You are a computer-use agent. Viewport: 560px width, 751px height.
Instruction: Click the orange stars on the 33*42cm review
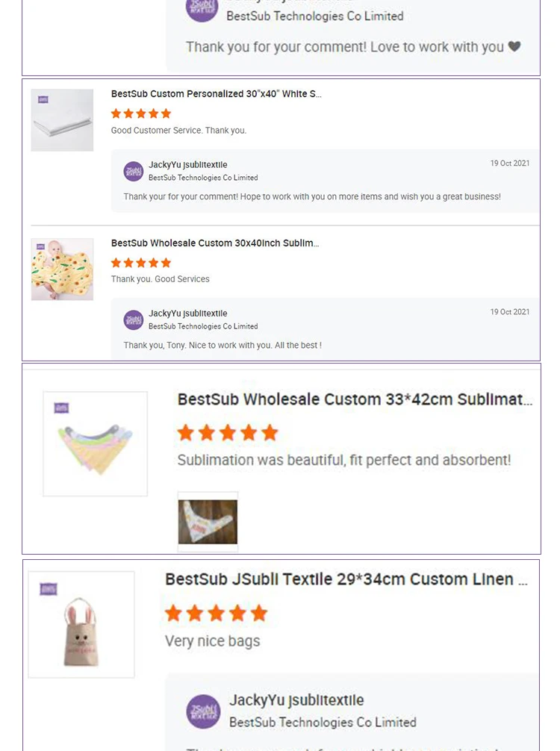pyautogui.click(x=228, y=432)
